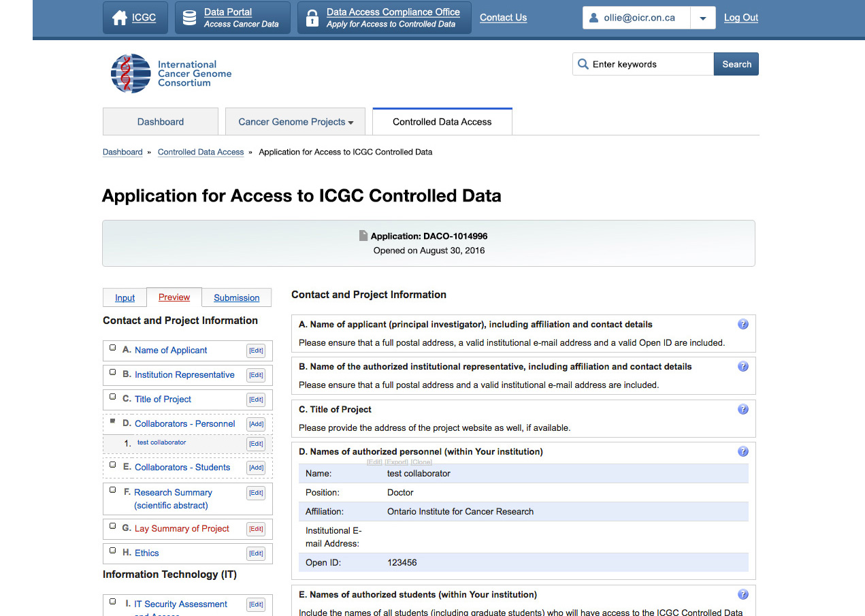The width and height of the screenshot is (865, 616).
Task: Toggle checkbox beside Name of Applicant
Action: (x=113, y=348)
